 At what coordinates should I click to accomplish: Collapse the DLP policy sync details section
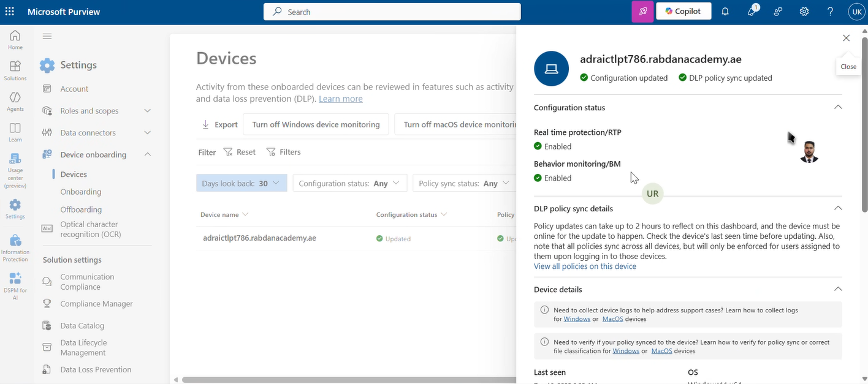(838, 208)
